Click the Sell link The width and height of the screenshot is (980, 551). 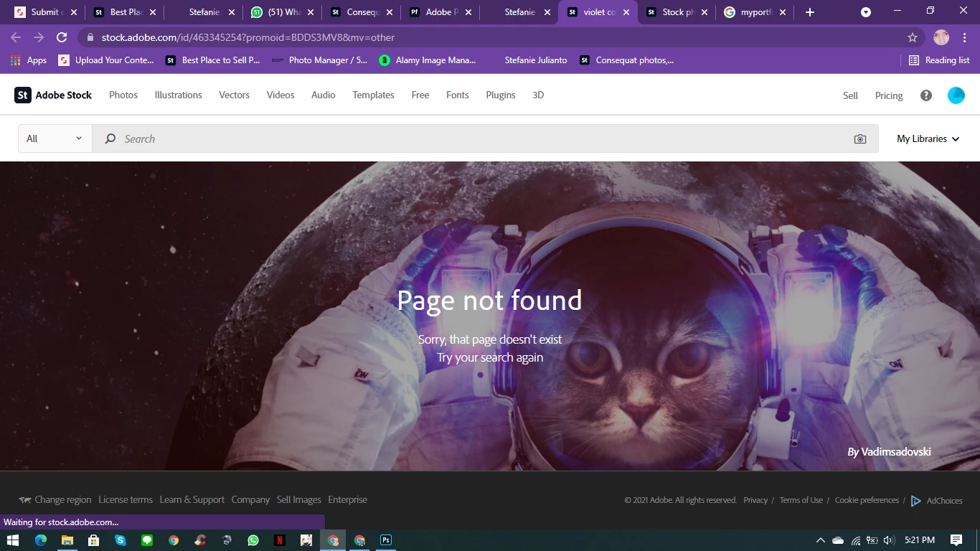(850, 95)
